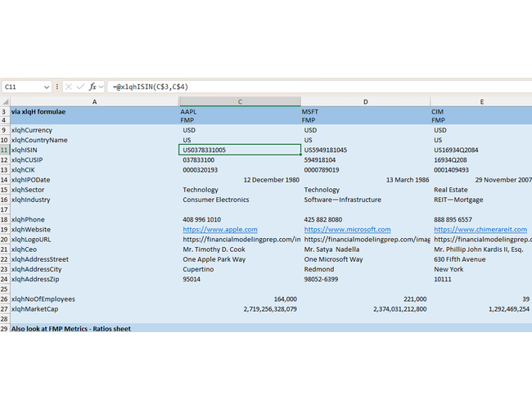
Task: Click the 'via xlqH formulae' header cell
Action: tap(94, 111)
